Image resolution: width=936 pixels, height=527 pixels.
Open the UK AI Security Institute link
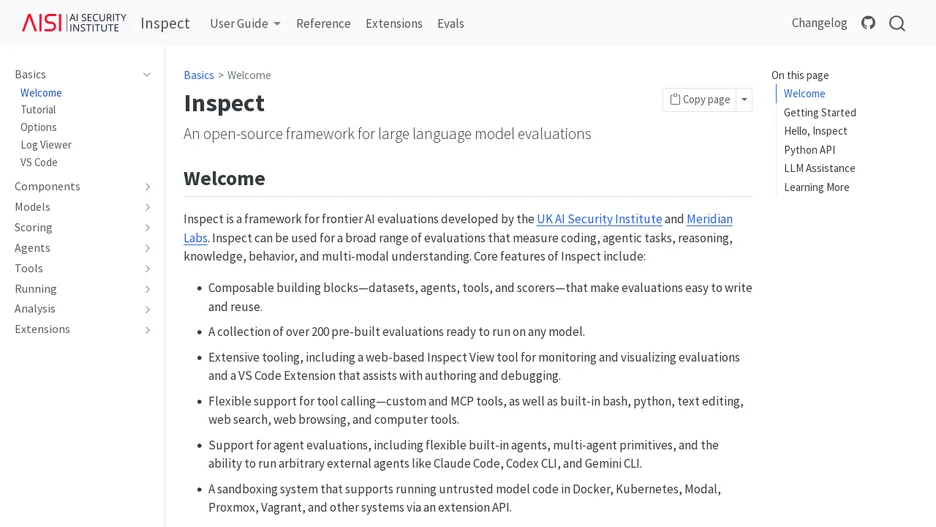[599, 219]
